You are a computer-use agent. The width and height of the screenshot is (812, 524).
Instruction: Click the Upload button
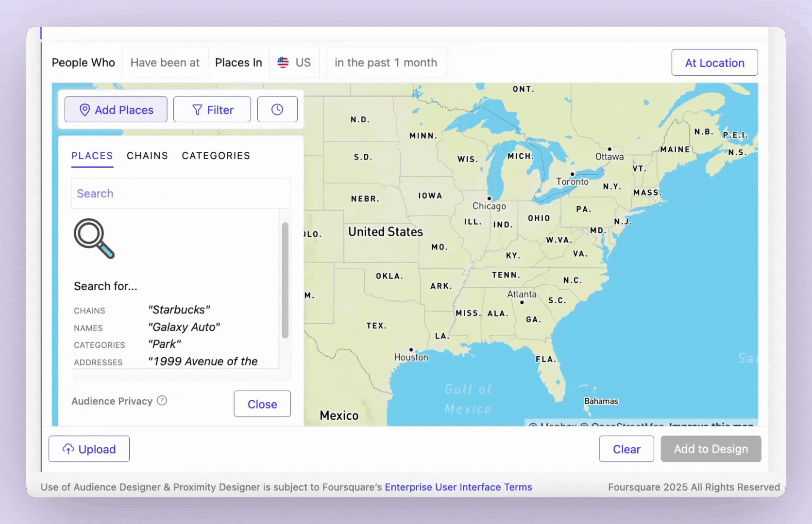click(89, 449)
